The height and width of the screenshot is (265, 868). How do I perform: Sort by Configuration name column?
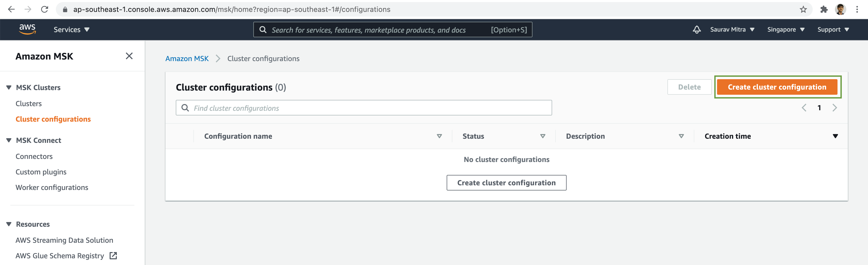pyautogui.click(x=439, y=136)
